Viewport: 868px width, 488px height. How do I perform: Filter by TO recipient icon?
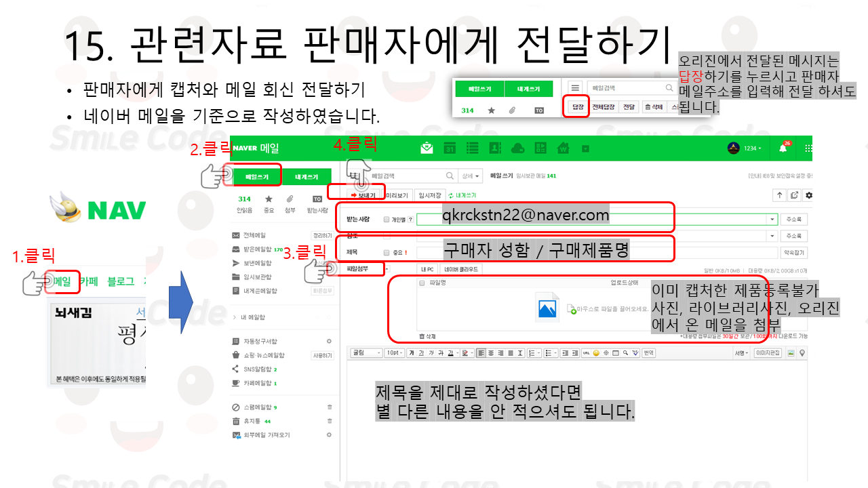[316, 199]
